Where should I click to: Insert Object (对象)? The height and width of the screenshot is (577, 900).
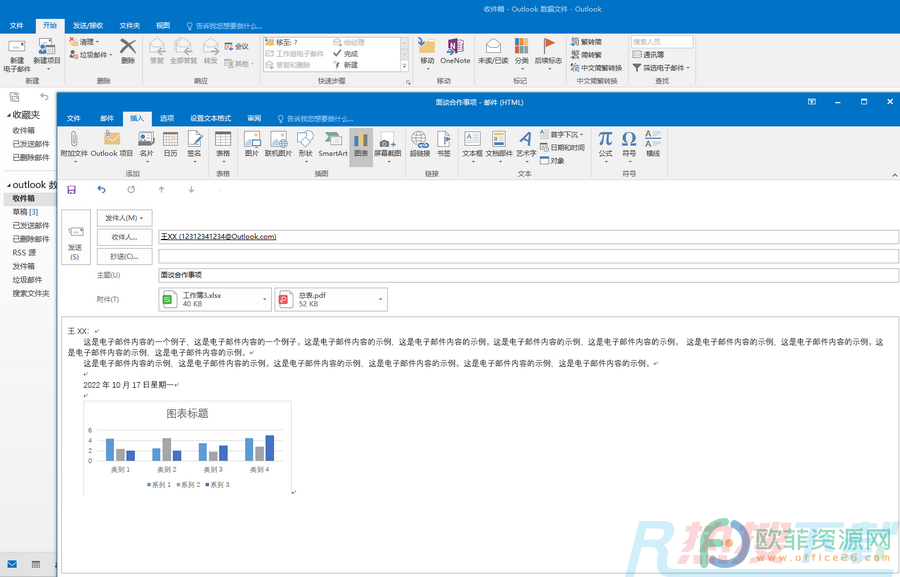pyautogui.click(x=553, y=161)
